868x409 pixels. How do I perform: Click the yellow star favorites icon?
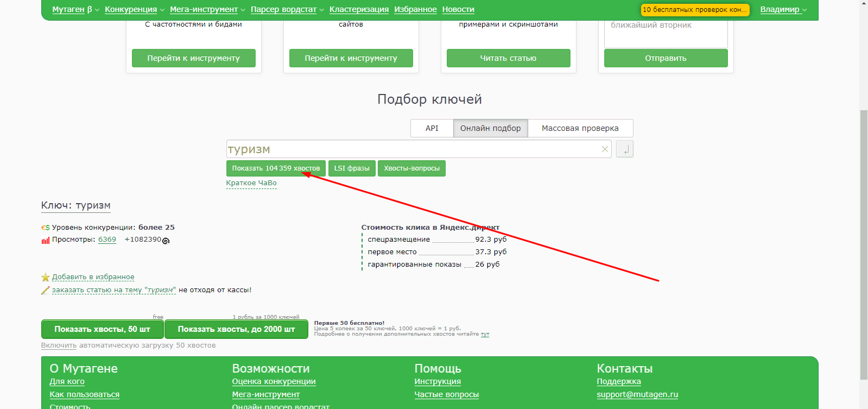pos(46,278)
